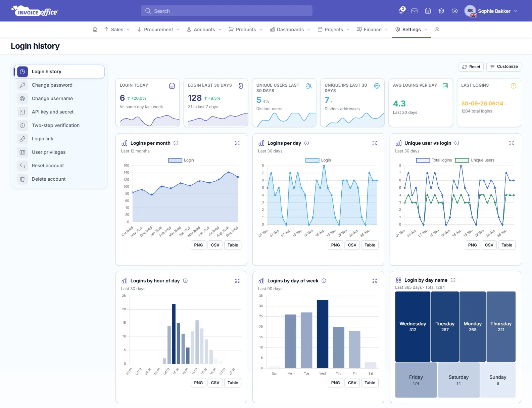
Task: Expand the Procurement menu
Action: [x=158, y=30]
